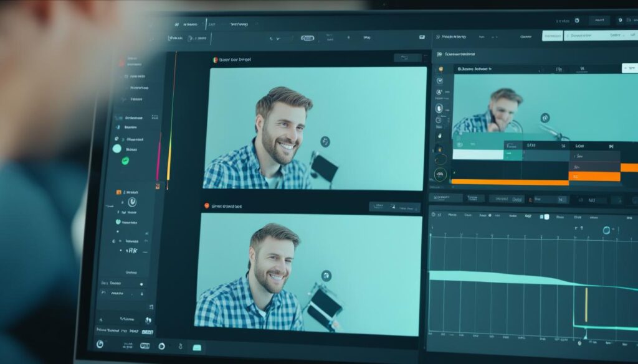
Task: Select the light highlighted tab in right panel header
Action: click(x=552, y=35)
